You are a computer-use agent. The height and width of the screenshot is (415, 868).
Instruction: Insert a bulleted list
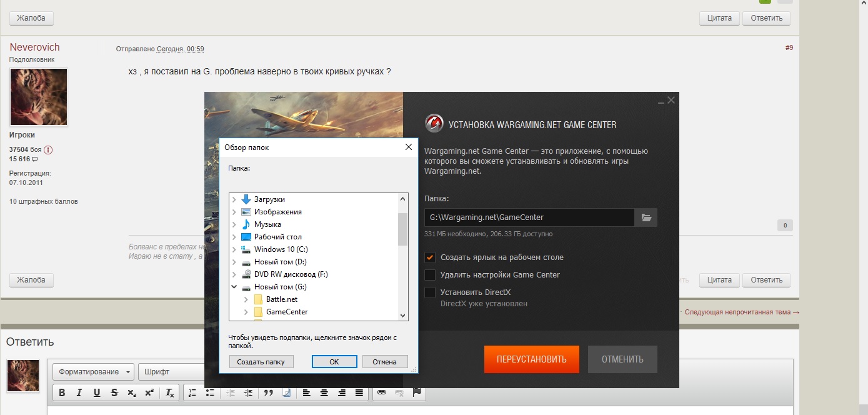click(x=210, y=392)
